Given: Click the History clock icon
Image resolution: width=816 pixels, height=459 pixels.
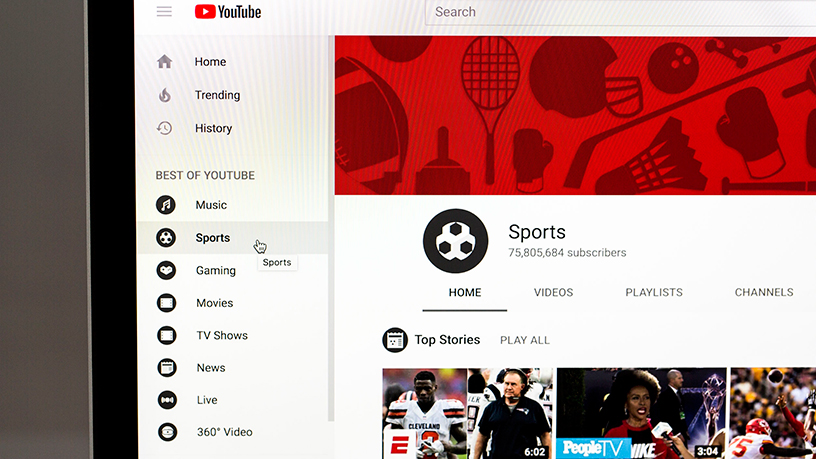Looking at the screenshot, I should coord(165,128).
